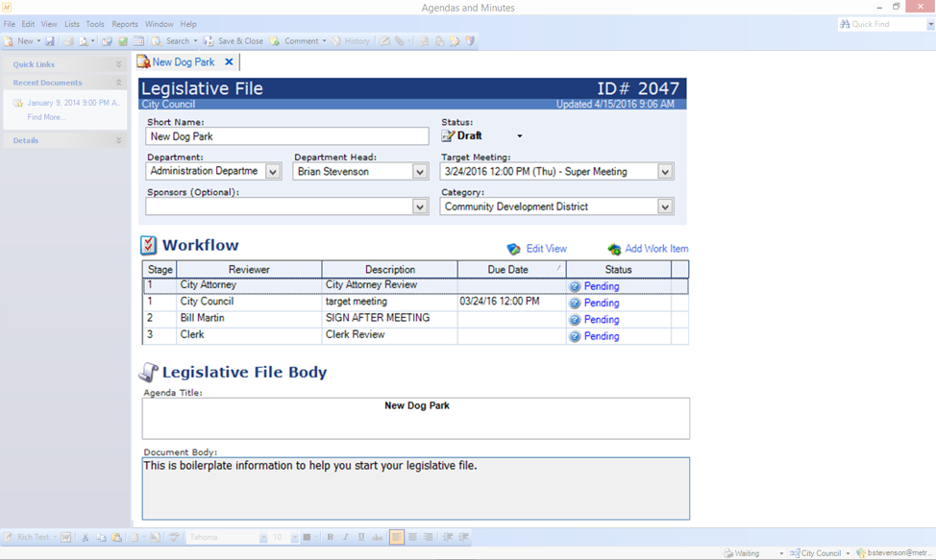Click Pending status for City Attorney row

pos(602,286)
